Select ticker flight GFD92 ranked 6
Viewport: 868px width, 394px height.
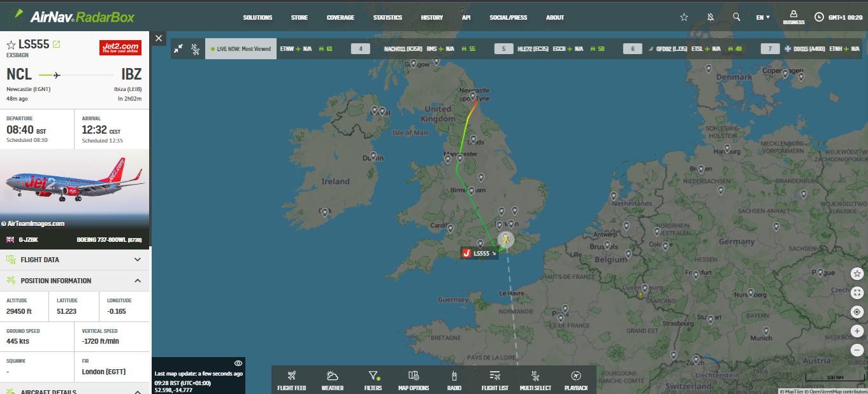point(632,49)
